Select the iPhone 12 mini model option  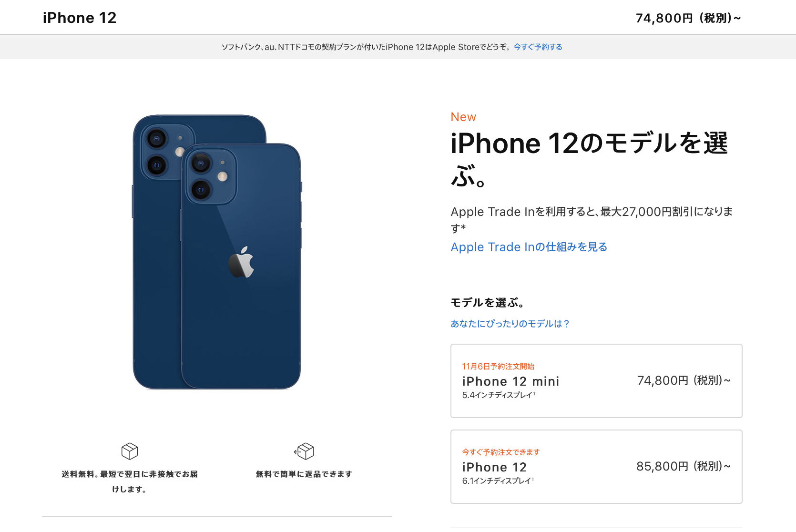tap(596, 381)
